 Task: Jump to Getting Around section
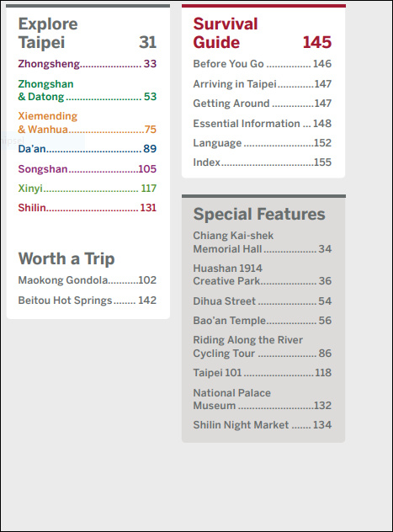262,104
